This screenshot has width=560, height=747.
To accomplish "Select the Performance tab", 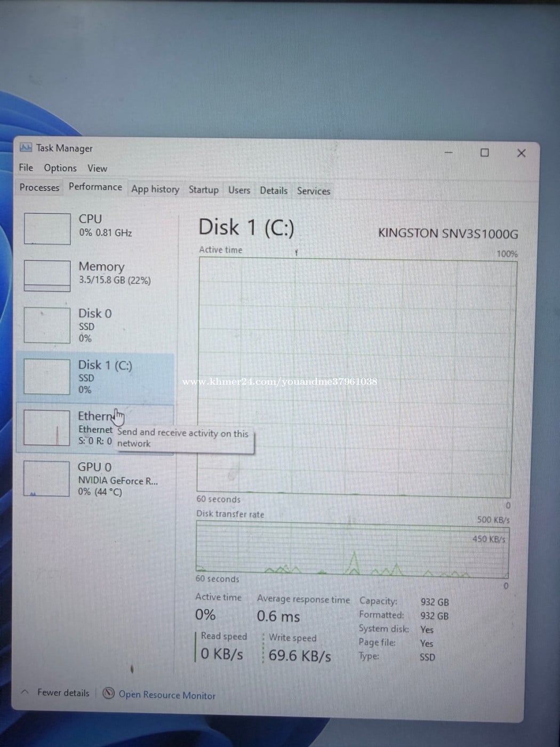I will click(x=95, y=187).
